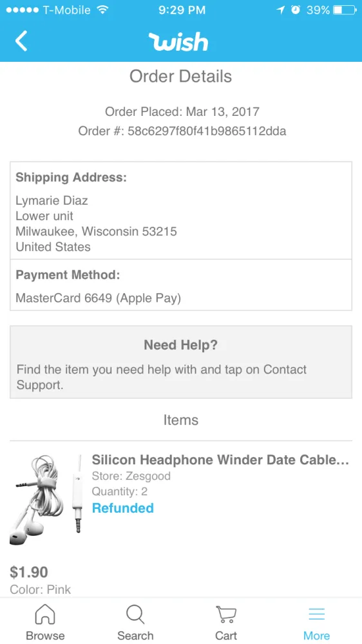
Task: Tap the Refunded status link
Action: tap(123, 508)
